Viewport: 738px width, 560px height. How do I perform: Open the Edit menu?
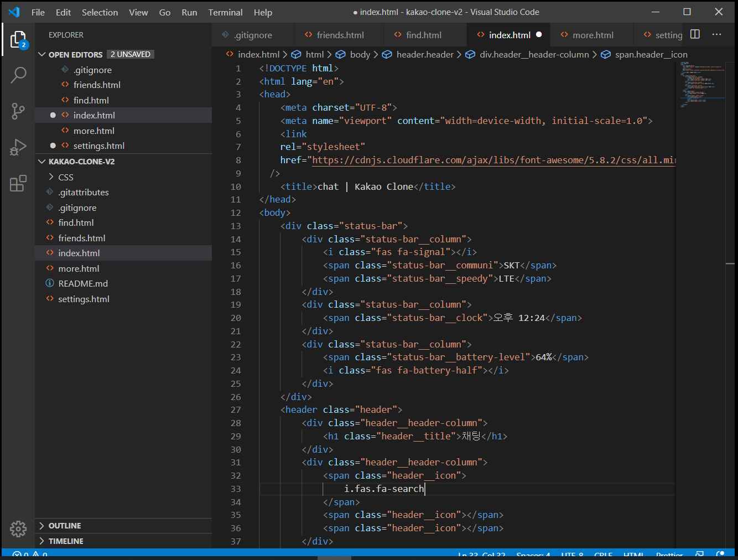coord(63,12)
